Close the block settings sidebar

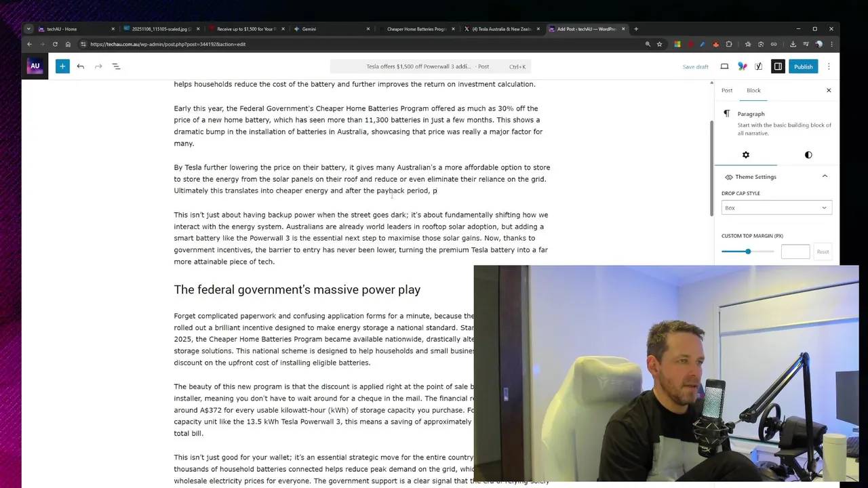tap(829, 90)
